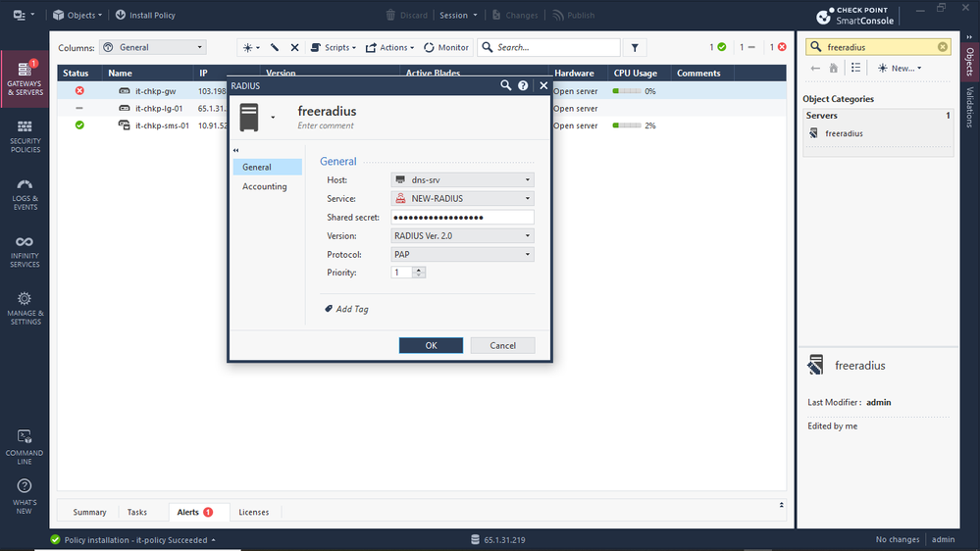Select Servers category
The image size is (980, 551).
tap(878, 116)
